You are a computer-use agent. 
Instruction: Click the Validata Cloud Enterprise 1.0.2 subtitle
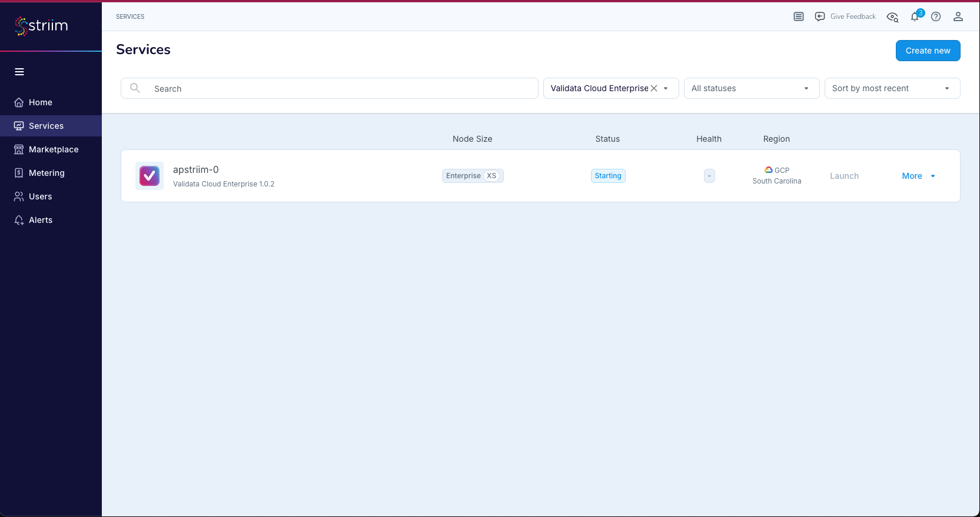(224, 184)
